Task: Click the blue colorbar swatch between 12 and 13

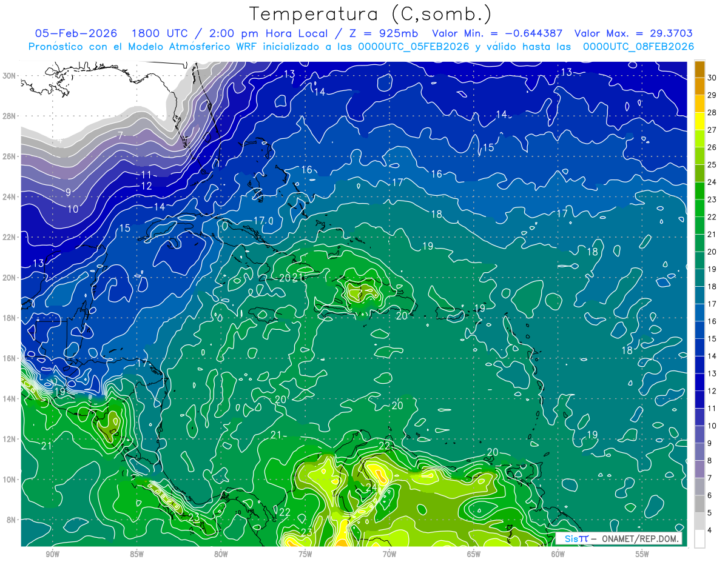Action: tap(699, 382)
